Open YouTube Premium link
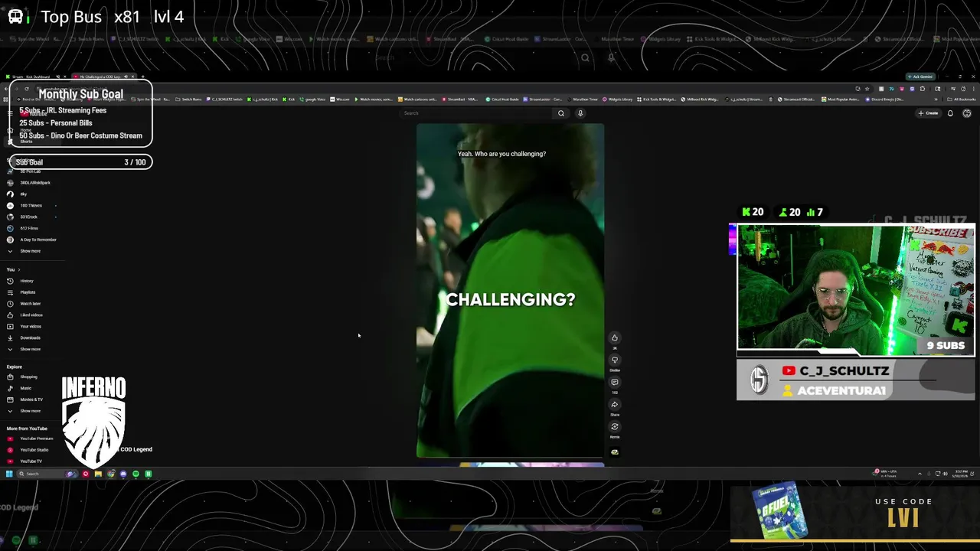Screen dimensions: 980x551 [31, 439]
